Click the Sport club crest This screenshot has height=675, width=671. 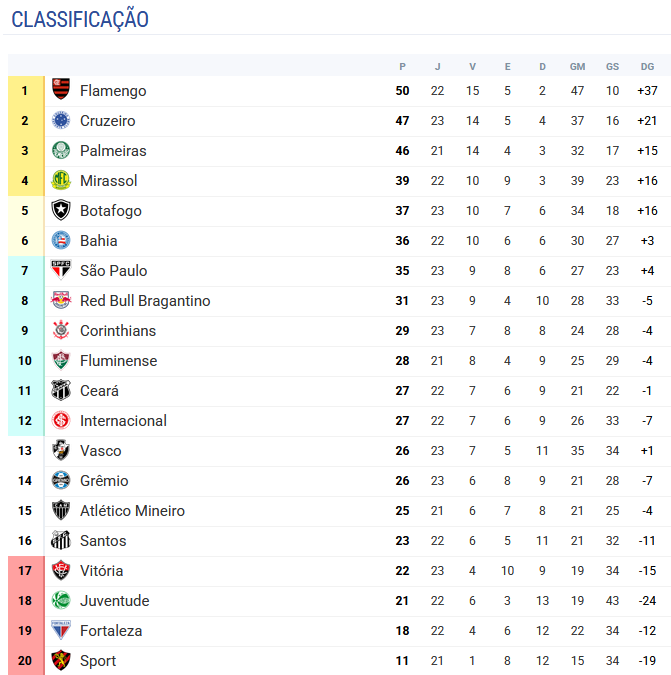62,661
